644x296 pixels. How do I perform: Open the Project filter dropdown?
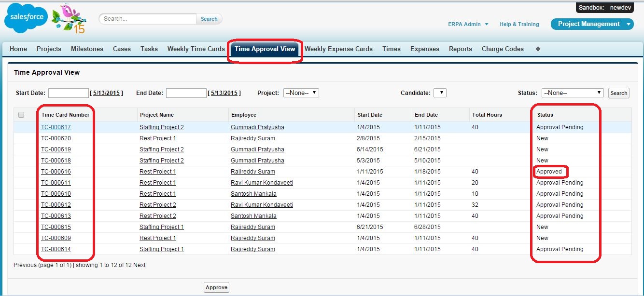(301, 93)
